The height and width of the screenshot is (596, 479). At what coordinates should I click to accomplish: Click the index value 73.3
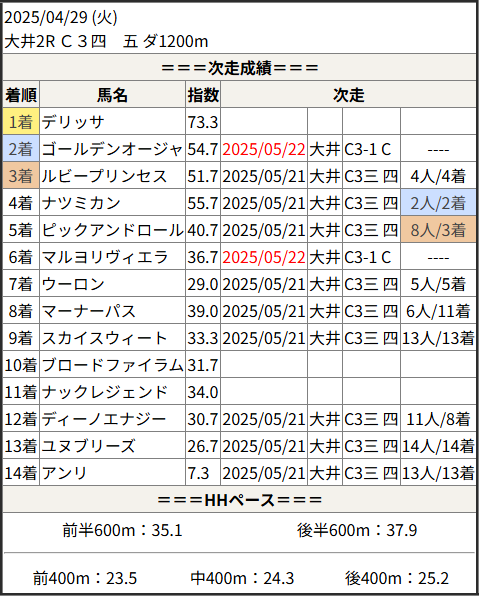pos(203,122)
